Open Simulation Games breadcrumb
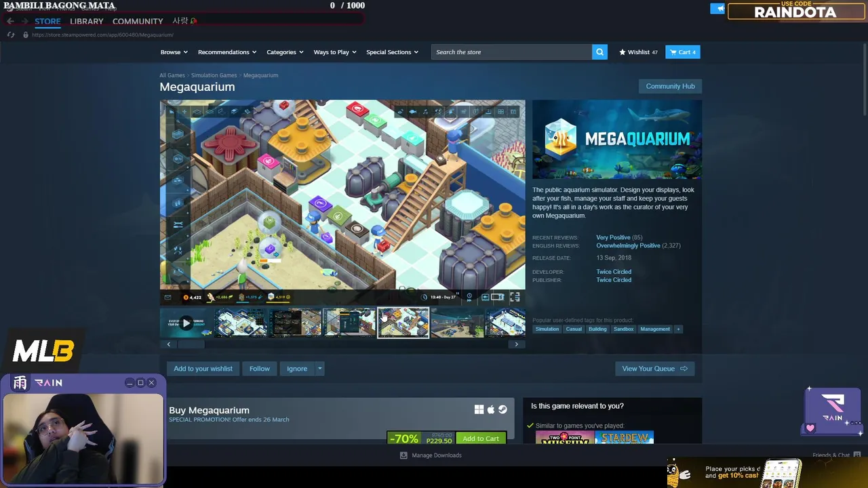This screenshot has width=868, height=488. coord(214,75)
